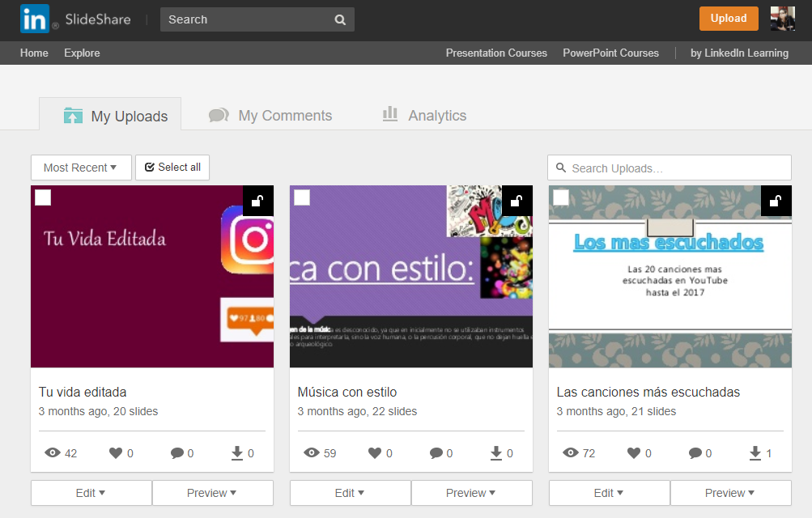This screenshot has height=518, width=812.
Task: Focus the Search Uploads input field
Action: pyautogui.click(x=677, y=168)
